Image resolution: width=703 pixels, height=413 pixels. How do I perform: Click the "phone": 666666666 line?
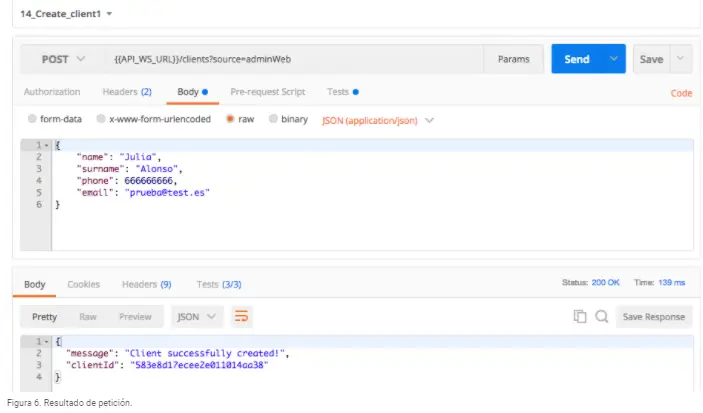(x=127, y=181)
